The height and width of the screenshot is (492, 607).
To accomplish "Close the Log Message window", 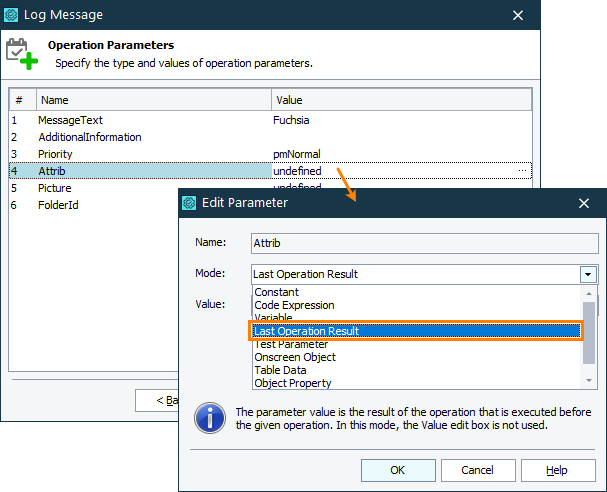I will point(518,15).
